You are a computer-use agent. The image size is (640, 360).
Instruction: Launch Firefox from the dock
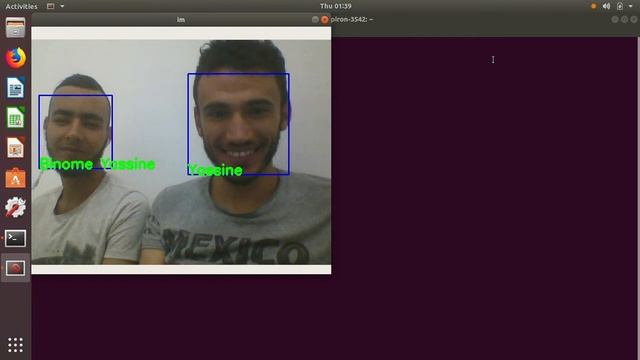tap(16, 58)
